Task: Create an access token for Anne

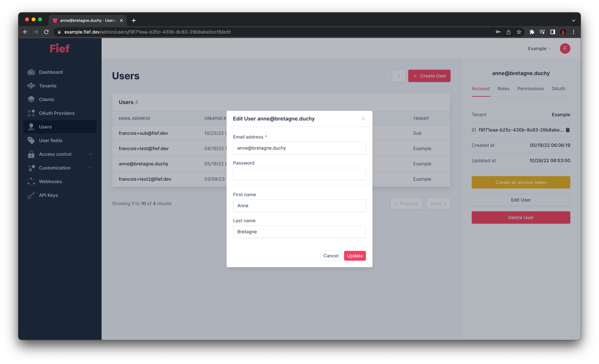Action: pyautogui.click(x=521, y=182)
